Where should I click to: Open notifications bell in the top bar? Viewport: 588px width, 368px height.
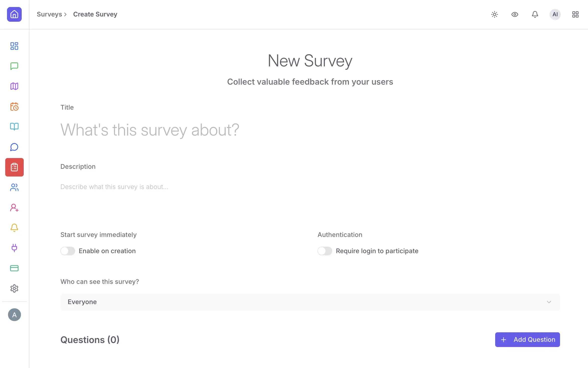535,14
